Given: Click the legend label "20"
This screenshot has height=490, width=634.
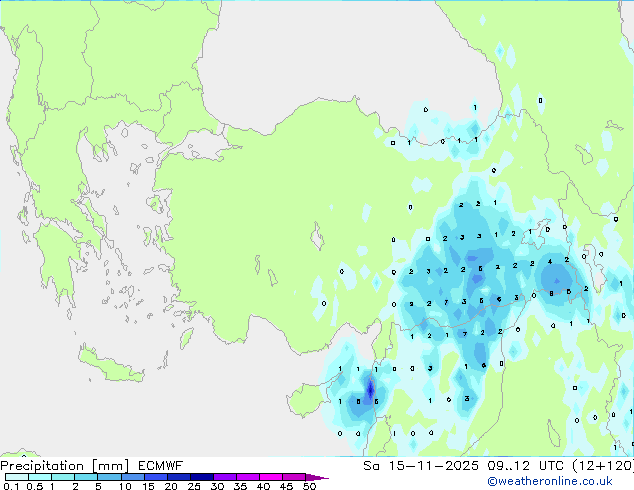Looking at the screenshot, I should pyautogui.click(x=171, y=486).
